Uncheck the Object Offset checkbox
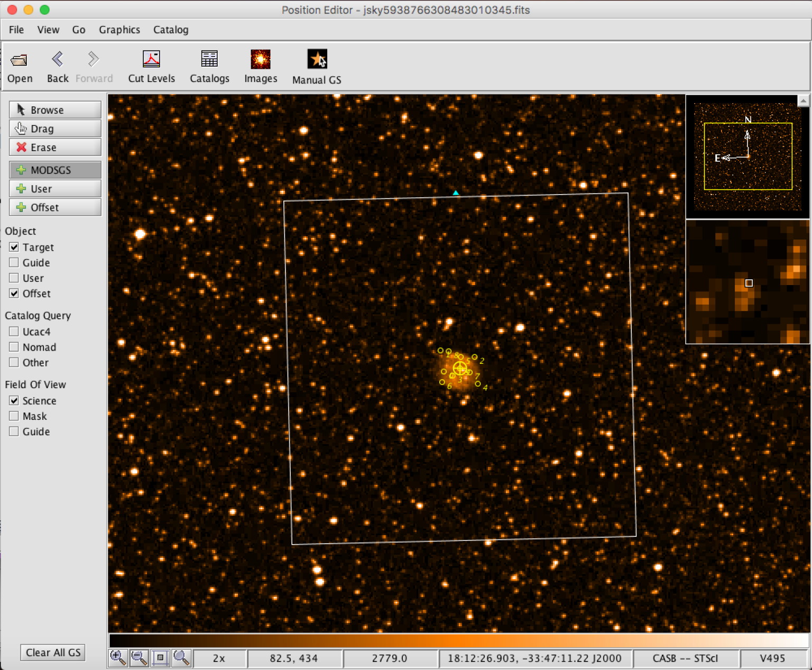 (14, 293)
